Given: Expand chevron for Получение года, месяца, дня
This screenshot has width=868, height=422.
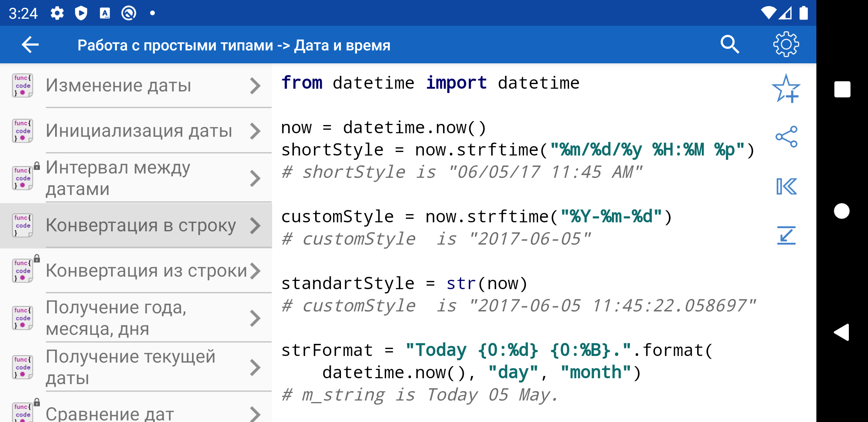Looking at the screenshot, I should tap(255, 318).
